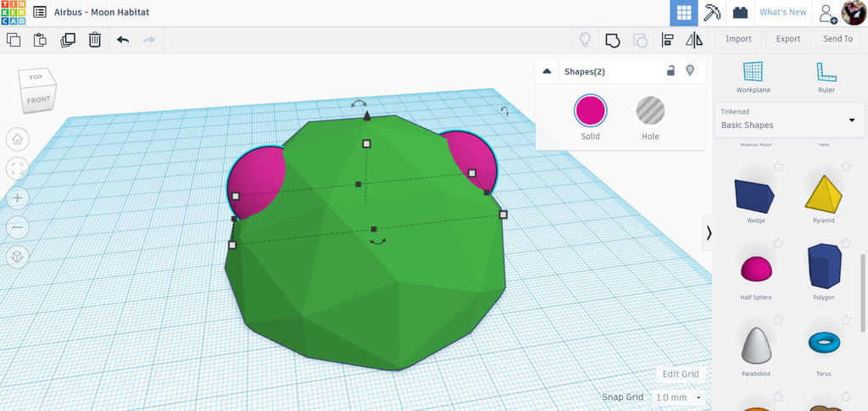The image size is (868, 411).
Task: Zoom out with the minus button
Action: (x=17, y=227)
